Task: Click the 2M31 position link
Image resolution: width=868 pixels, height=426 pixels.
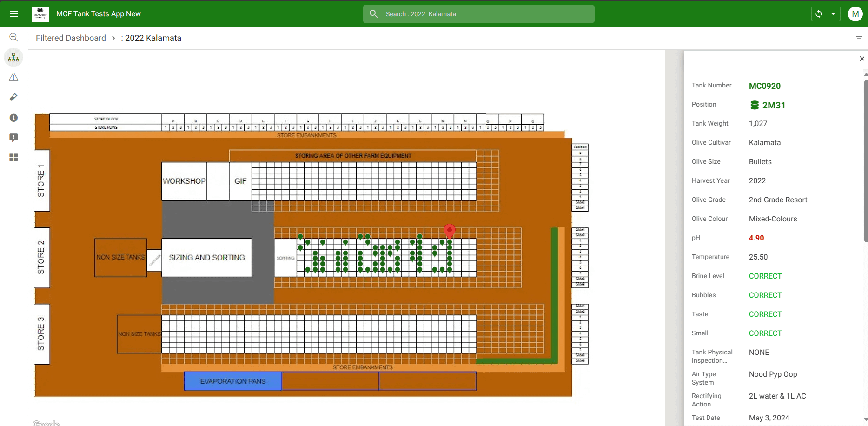Action: (773, 106)
